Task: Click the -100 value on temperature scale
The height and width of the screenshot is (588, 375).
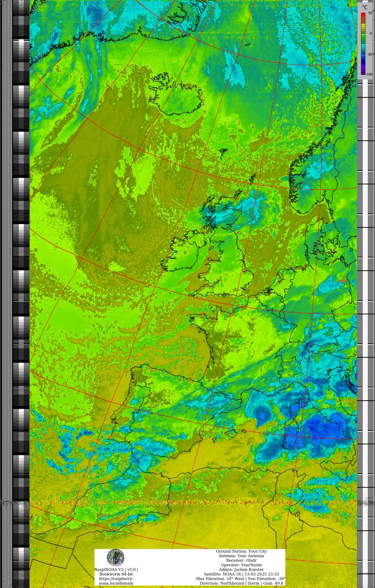Action: coord(369,74)
